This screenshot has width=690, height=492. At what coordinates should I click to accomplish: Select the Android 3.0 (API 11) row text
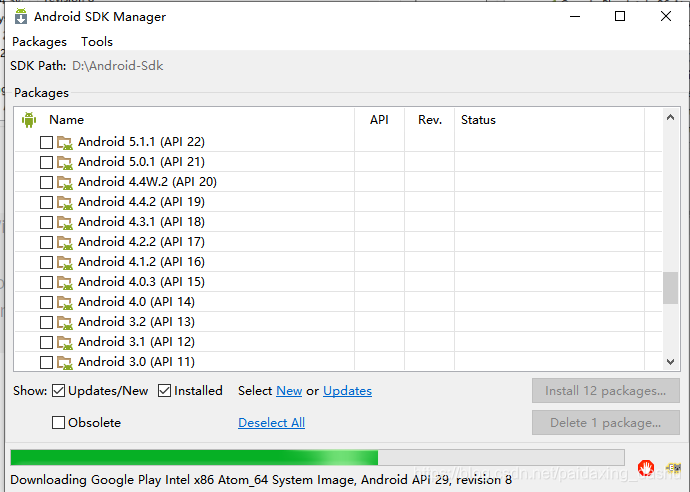tap(136, 362)
